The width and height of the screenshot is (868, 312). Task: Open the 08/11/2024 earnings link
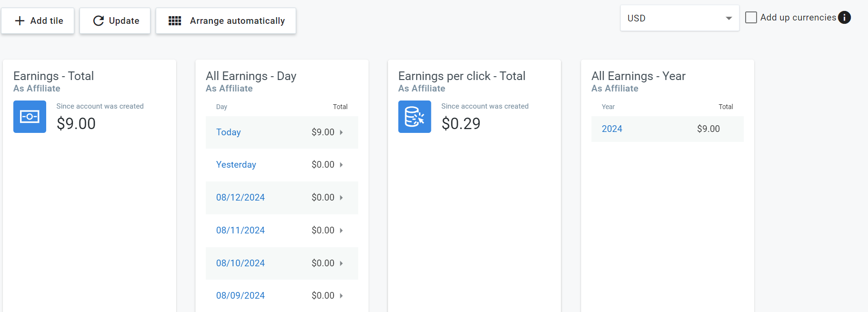240,231
